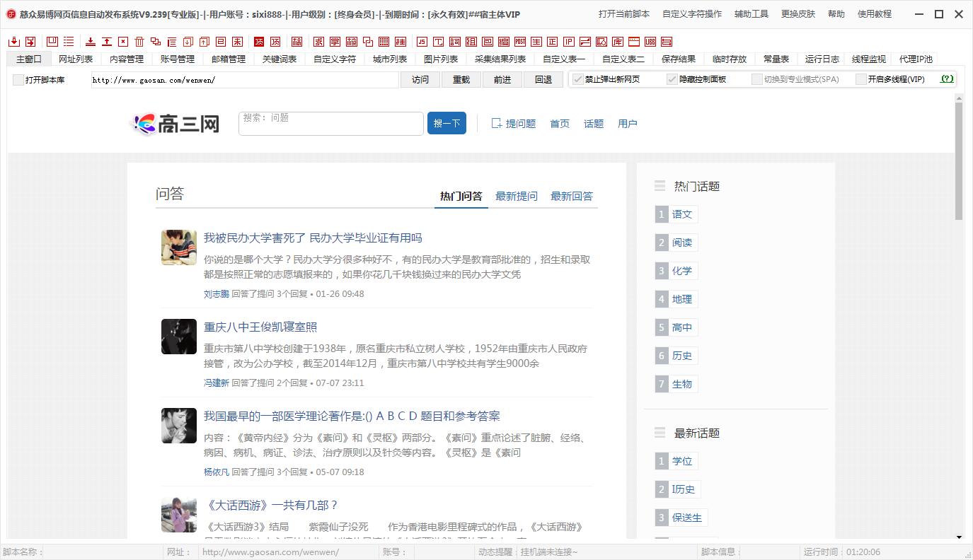The image size is (973, 560).
Task: Click the trash bin toolbar icon
Action: tap(139, 42)
